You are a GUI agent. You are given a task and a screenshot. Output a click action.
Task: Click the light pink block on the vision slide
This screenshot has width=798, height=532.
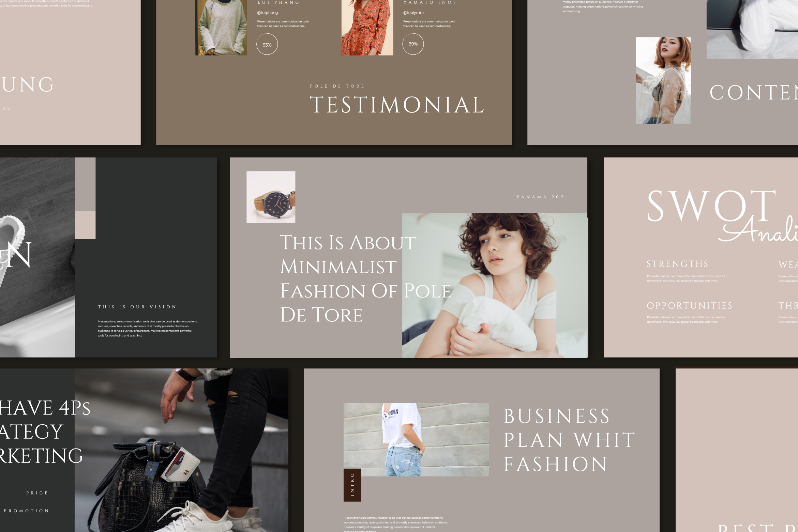click(85, 225)
